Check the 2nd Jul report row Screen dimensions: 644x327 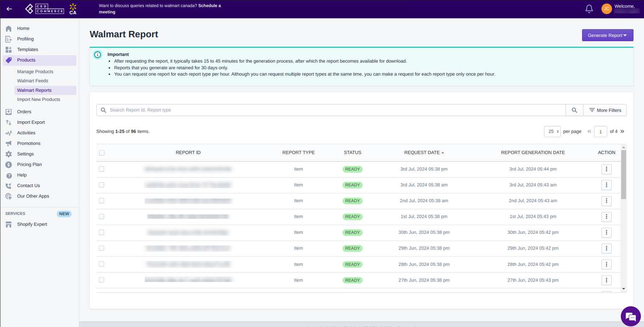click(101, 201)
